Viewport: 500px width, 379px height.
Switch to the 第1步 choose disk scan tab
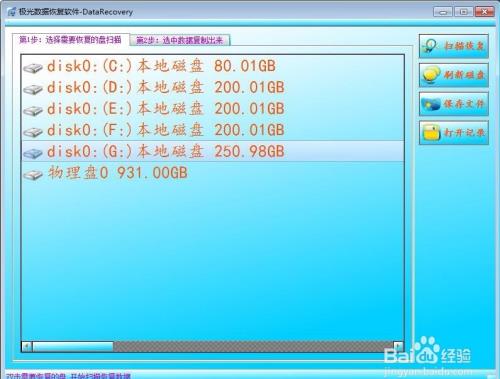[71, 40]
